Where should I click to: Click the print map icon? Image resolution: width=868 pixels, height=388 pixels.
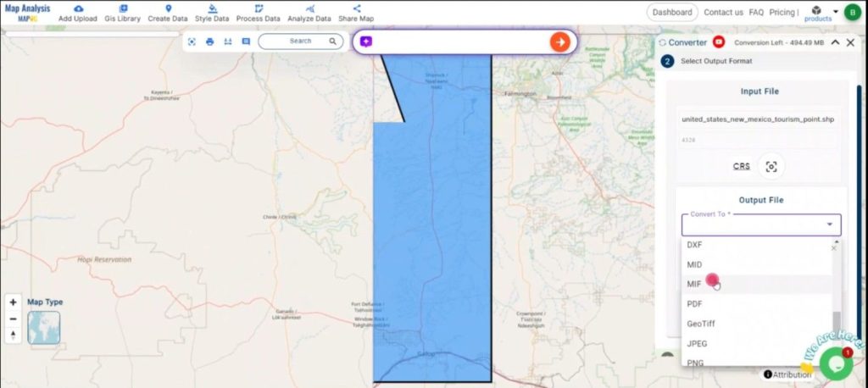[x=209, y=42]
